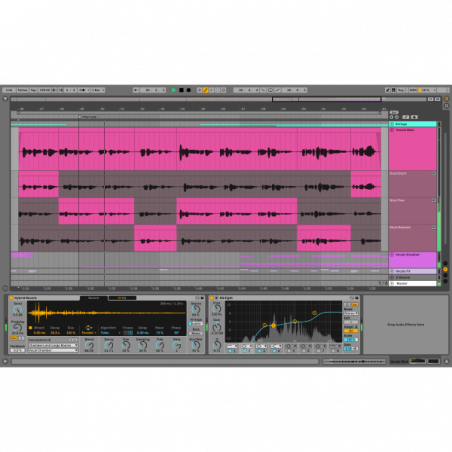Image resolution: width=452 pixels, height=452 pixels.
Task: Click the Stop transport button
Action: tap(181, 90)
